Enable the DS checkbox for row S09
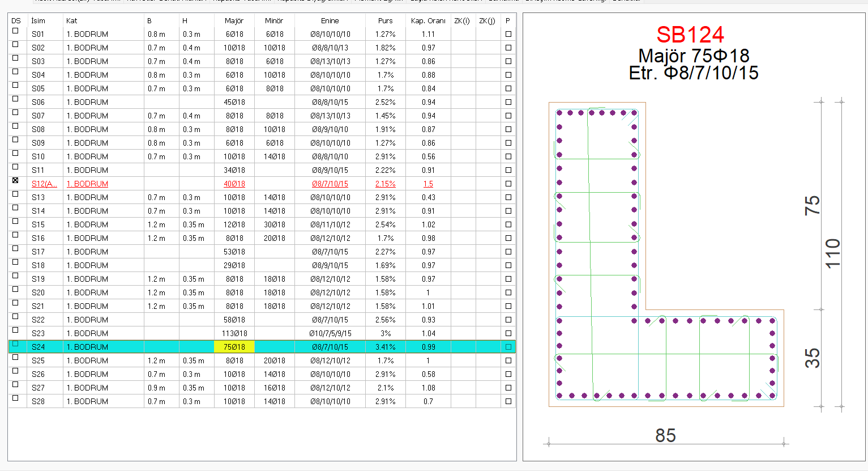This screenshot has width=868, height=471. coord(15,140)
